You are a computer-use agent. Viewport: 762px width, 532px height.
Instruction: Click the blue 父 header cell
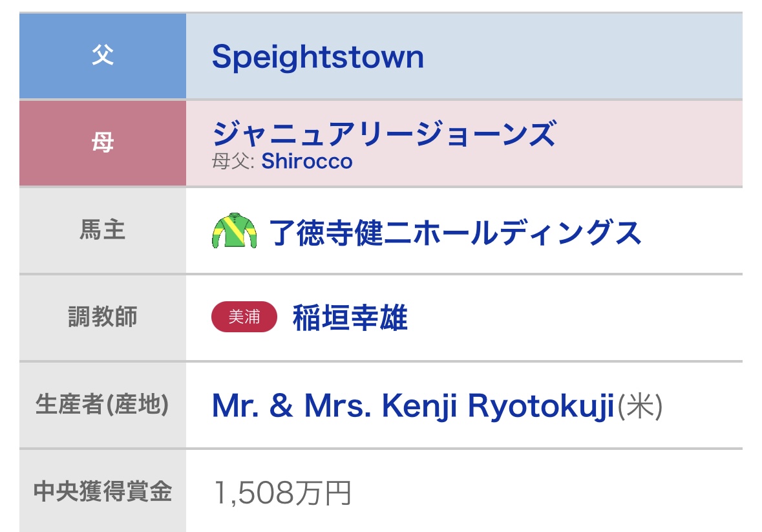(x=103, y=56)
